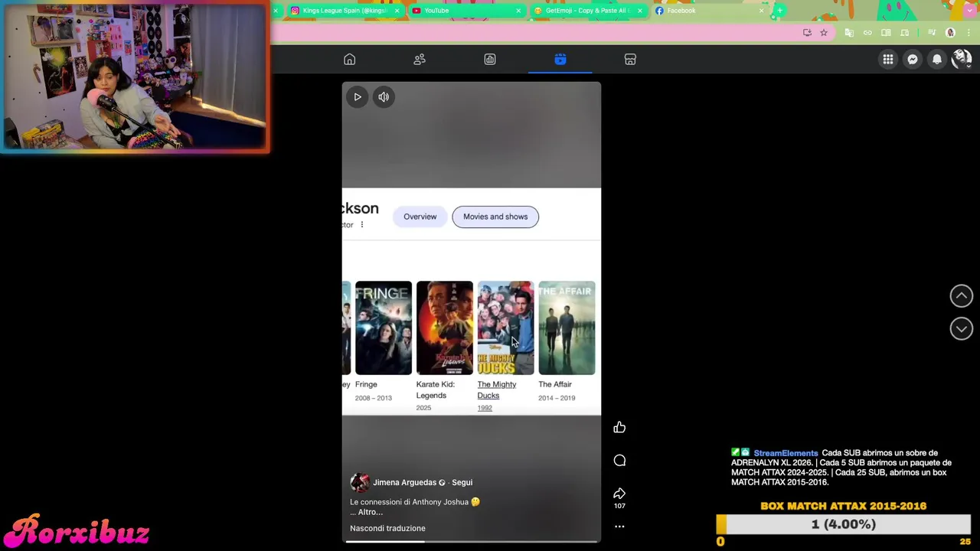
Task: Open the Facebook dashboard chart icon
Action: (490, 60)
